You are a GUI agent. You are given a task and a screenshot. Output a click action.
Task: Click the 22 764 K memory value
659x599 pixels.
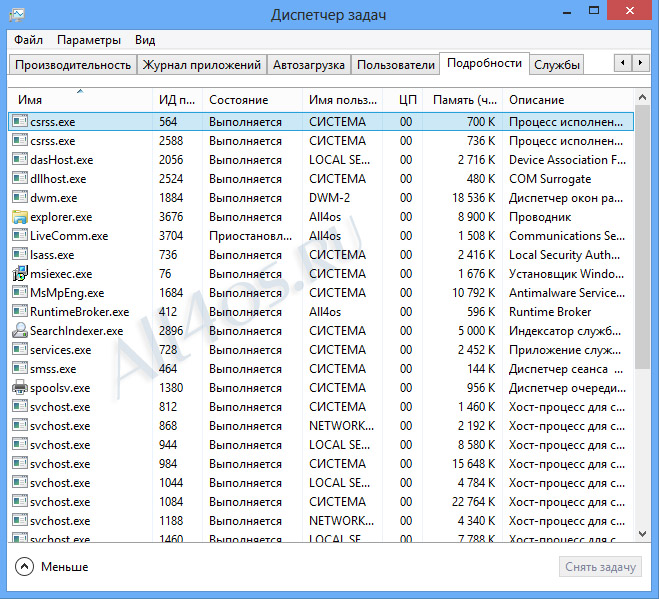[x=474, y=501]
